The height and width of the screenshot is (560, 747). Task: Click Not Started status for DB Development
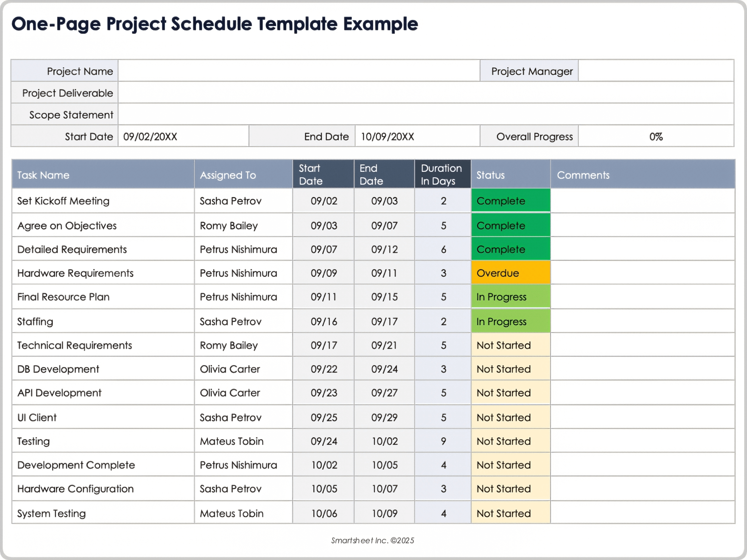coord(510,369)
